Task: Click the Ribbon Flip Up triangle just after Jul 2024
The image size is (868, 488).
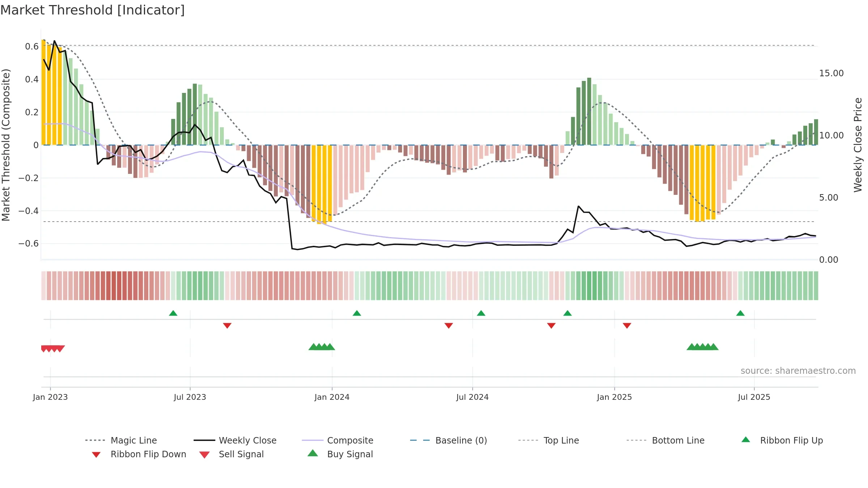Action: pos(481,313)
